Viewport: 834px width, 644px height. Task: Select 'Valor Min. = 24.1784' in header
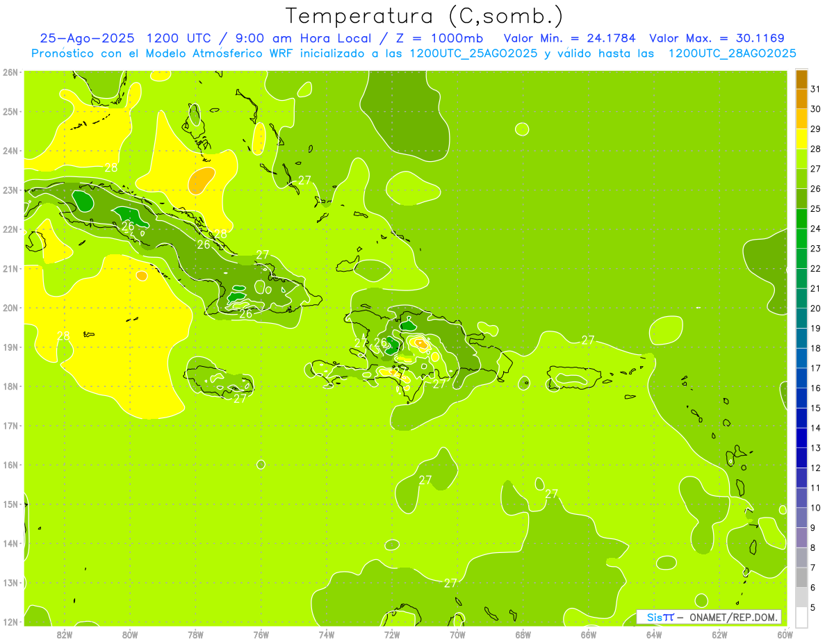pos(570,38)
